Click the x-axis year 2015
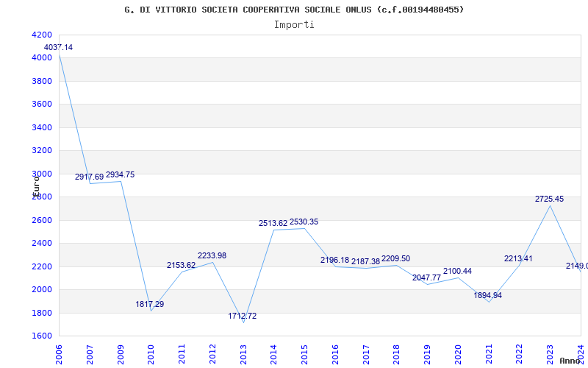 pyautogui.click(x=304, y=355)
